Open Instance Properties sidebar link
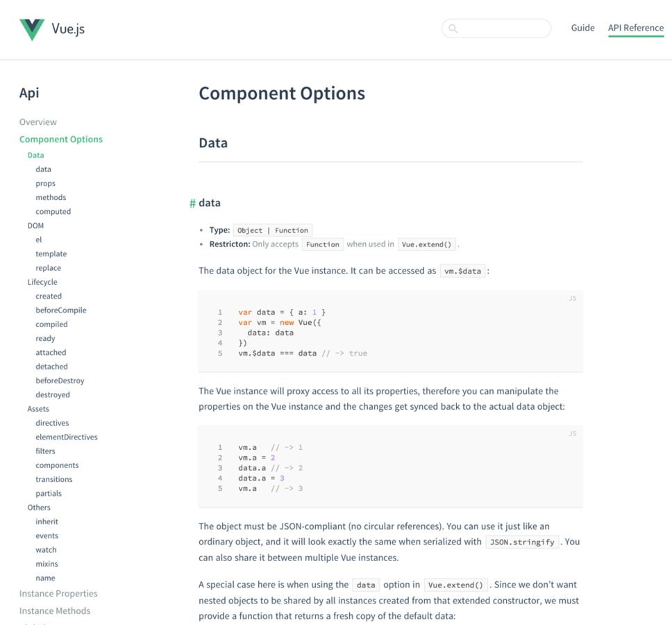This screenshot has height=625, width=672. (58, 594)
